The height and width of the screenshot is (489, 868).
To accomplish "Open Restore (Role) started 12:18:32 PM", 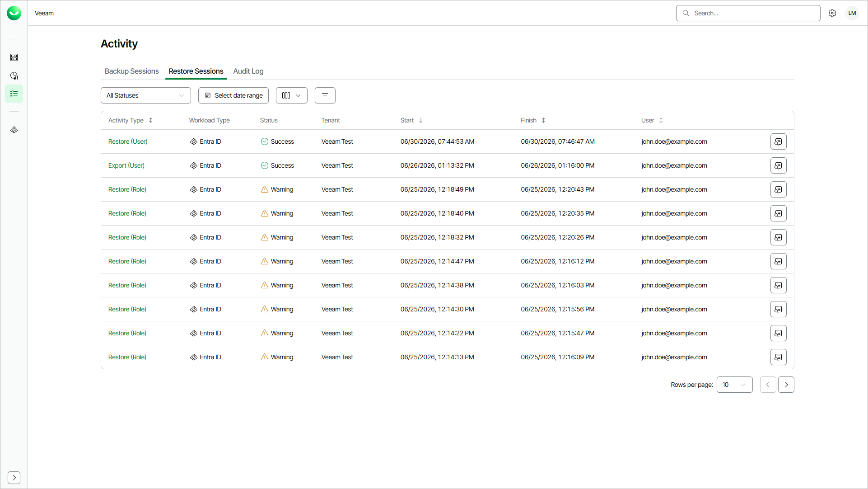I will [x=127, y=237].
